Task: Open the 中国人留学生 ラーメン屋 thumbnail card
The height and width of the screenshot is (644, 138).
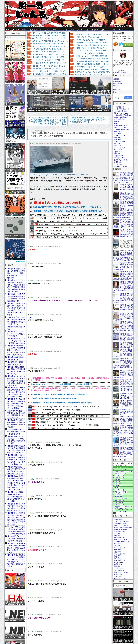Action: point(58,86)
